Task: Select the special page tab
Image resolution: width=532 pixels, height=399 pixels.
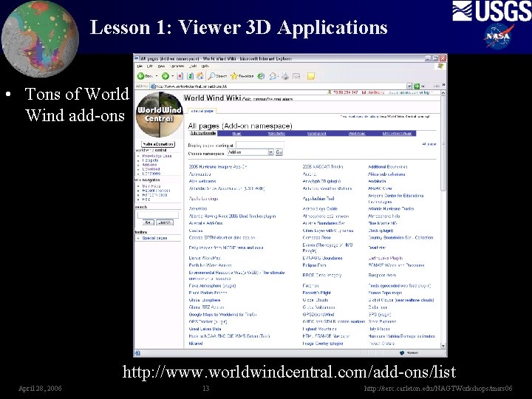Action: [202, 111]
